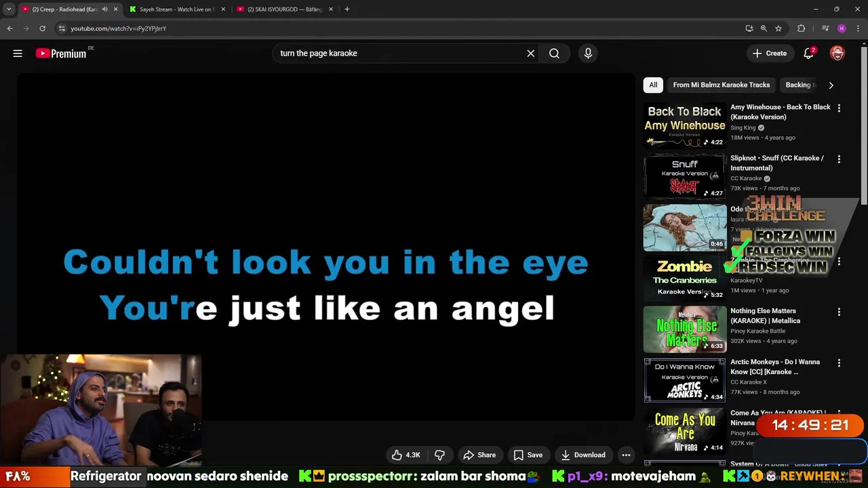Open the tab search dropdown
Viewport: 868px width, 488px height.
(x=9, y=9)
